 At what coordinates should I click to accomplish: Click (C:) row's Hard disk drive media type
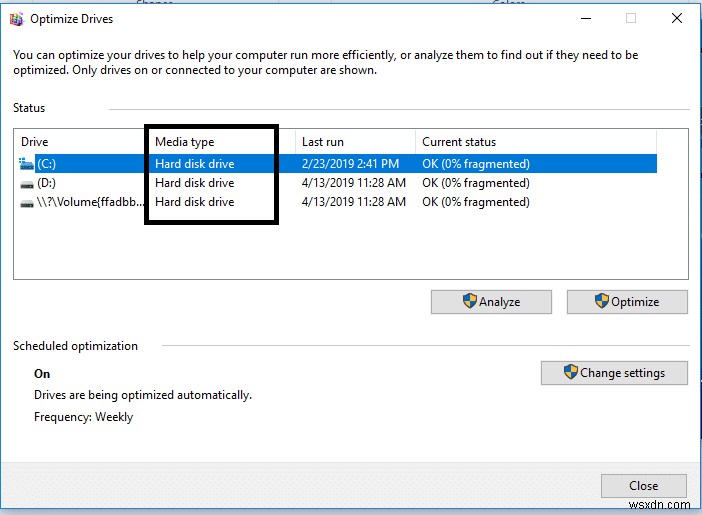(x=195, y=164)
